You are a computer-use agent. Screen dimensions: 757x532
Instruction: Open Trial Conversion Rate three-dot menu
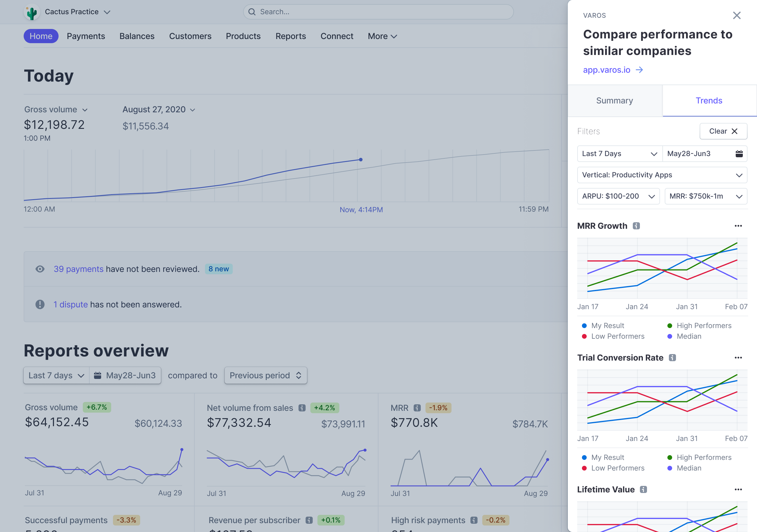(x=738, y=358)
